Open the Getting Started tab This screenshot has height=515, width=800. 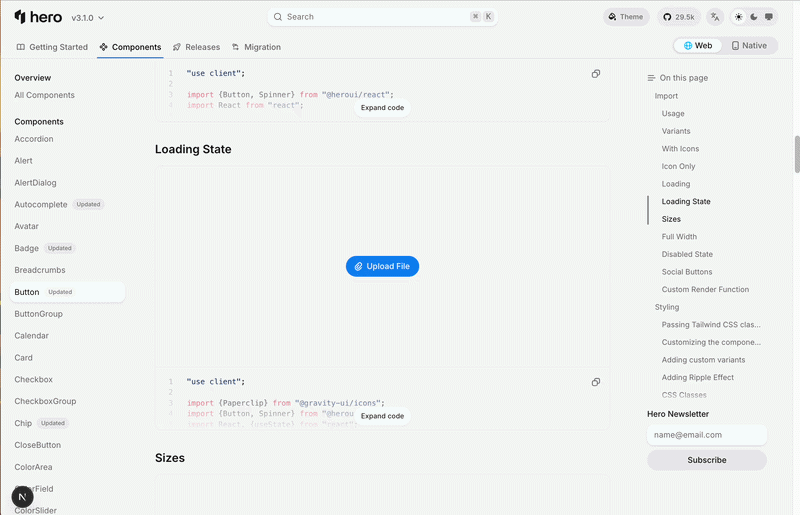point(52,47)
